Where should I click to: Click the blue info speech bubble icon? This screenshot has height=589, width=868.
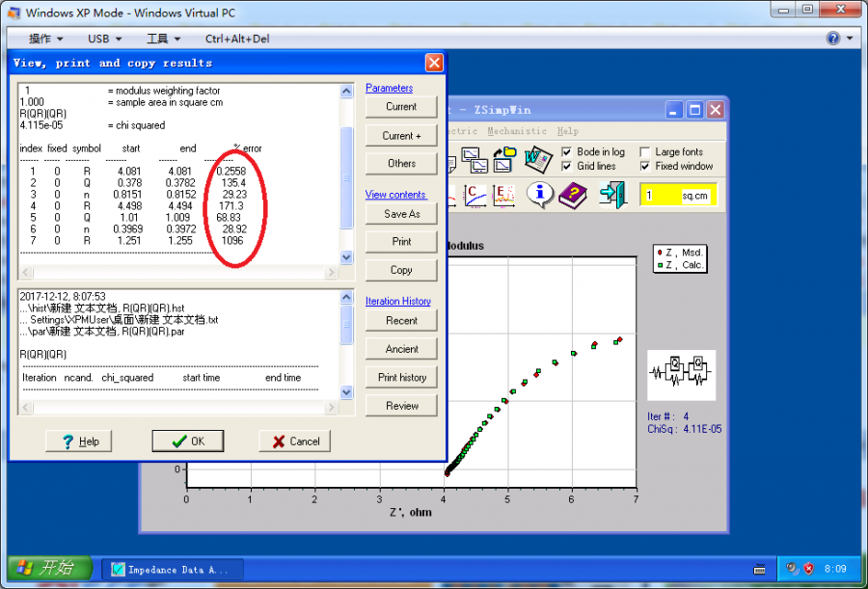tap(540, 195)
